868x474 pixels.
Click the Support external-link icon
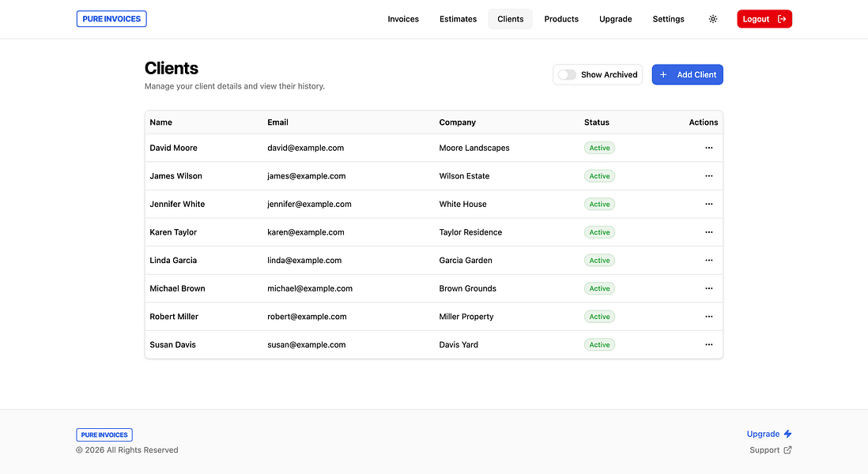click(787, 450)
